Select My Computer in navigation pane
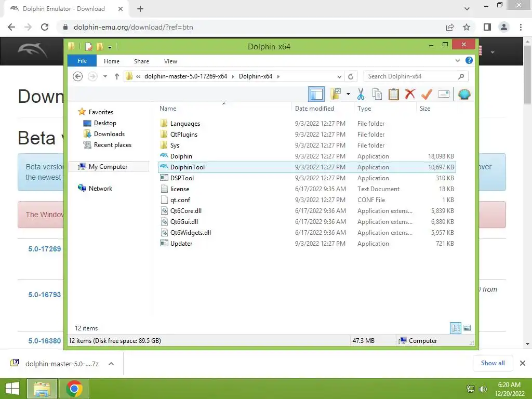532x399 pixels. (x=109, y=167)
